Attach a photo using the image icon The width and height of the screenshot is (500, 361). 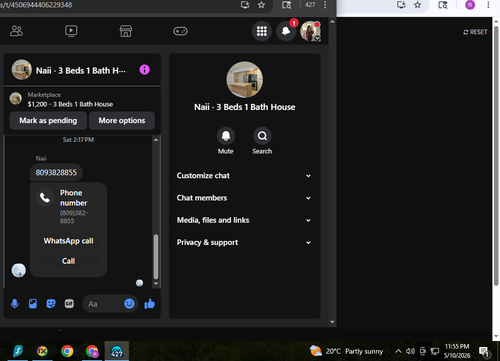pyautogui.click(x=33, y=304)
